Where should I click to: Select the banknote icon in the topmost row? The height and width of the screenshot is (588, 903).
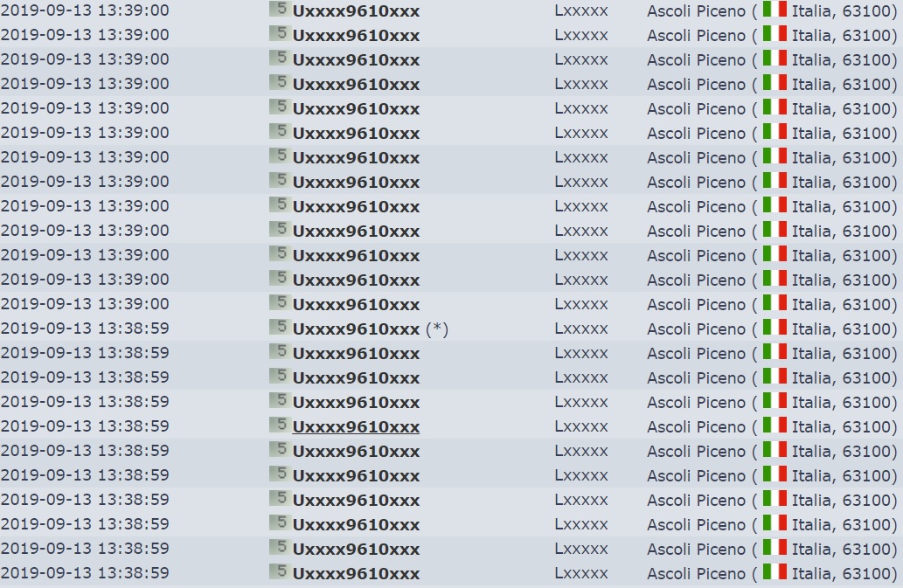click(280, 9)
